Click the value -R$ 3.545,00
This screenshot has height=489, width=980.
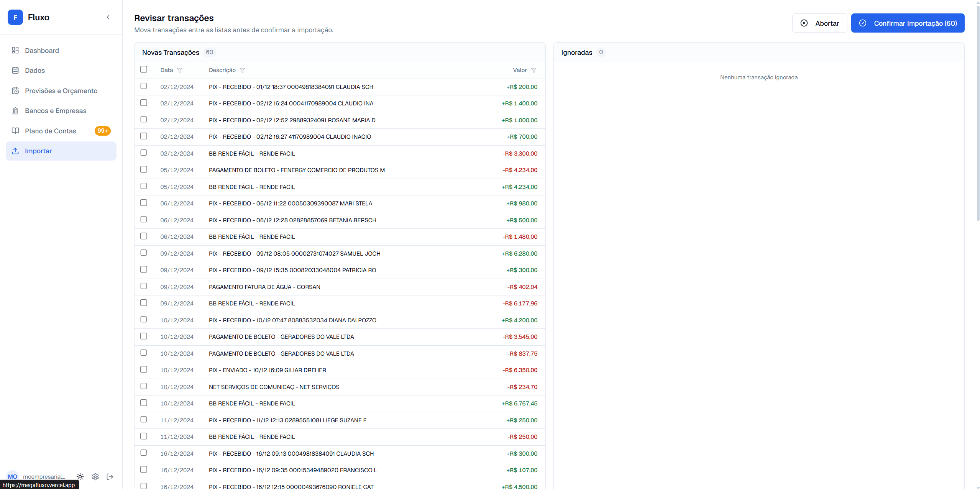click(520, 337)
